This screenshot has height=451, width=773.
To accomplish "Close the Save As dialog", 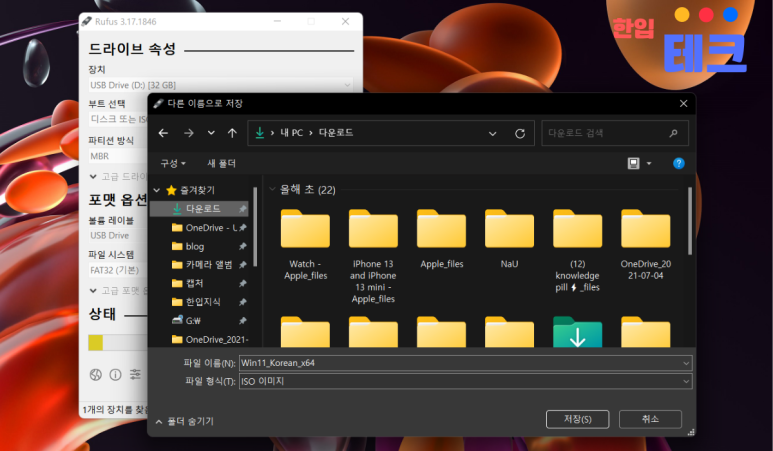I will [x=683, y=104].
